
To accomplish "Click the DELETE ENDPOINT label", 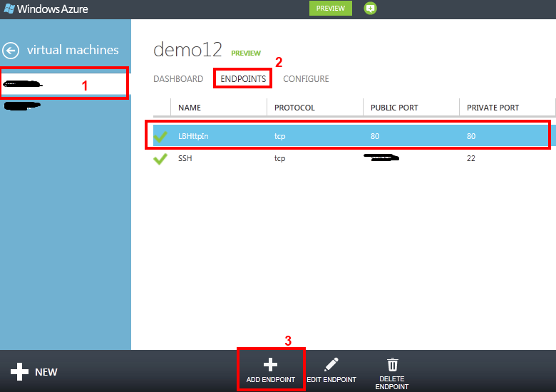I will 392,383.
